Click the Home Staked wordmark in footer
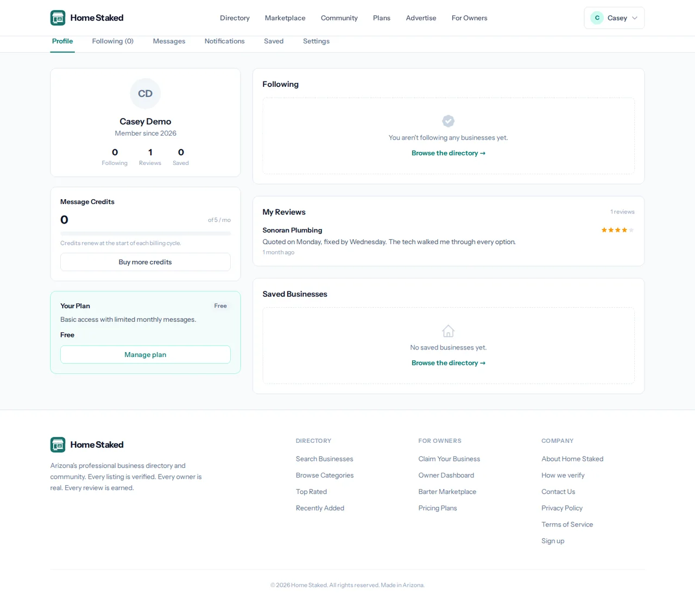This screenshot has width=695, height=616. tap(97, 444)
